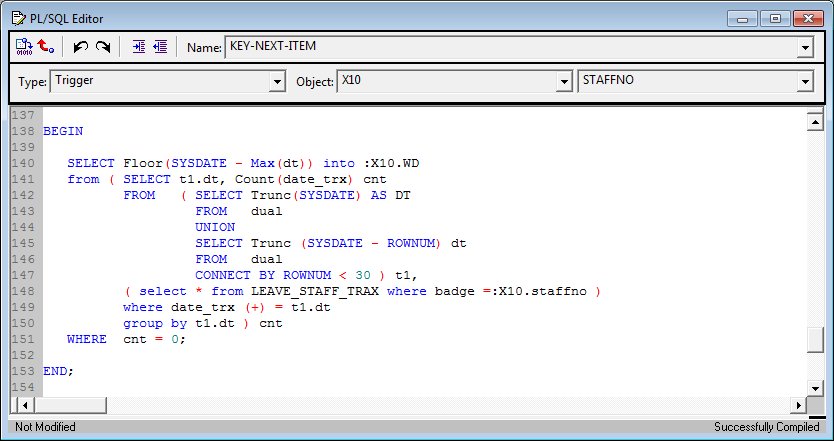Open the Type dropdown set to Trigger

click(x=278, y=82)
